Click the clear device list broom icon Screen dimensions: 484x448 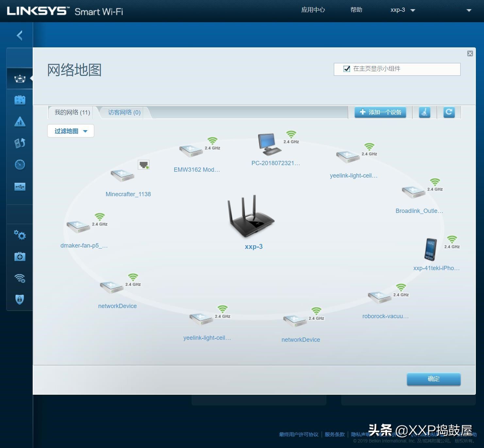click(x=425, y=112)
